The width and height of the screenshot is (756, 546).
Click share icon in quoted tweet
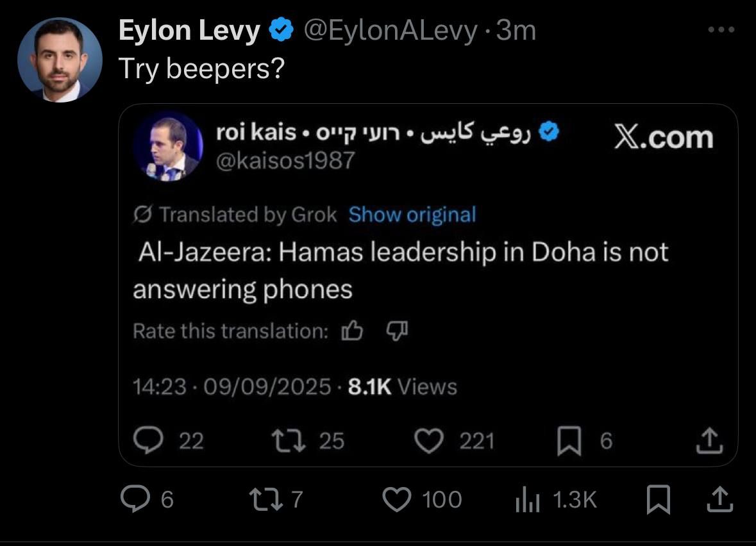click(710, 440)
